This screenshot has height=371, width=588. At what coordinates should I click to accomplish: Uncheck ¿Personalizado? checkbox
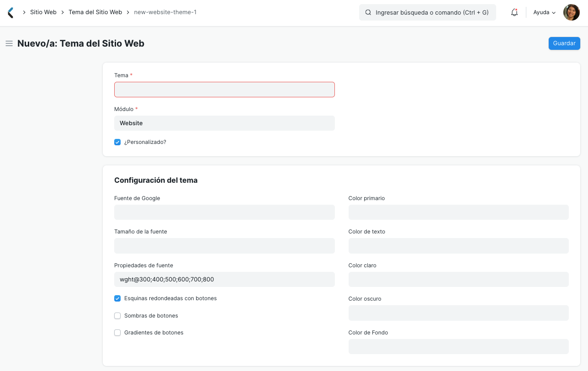click(117, 142)
